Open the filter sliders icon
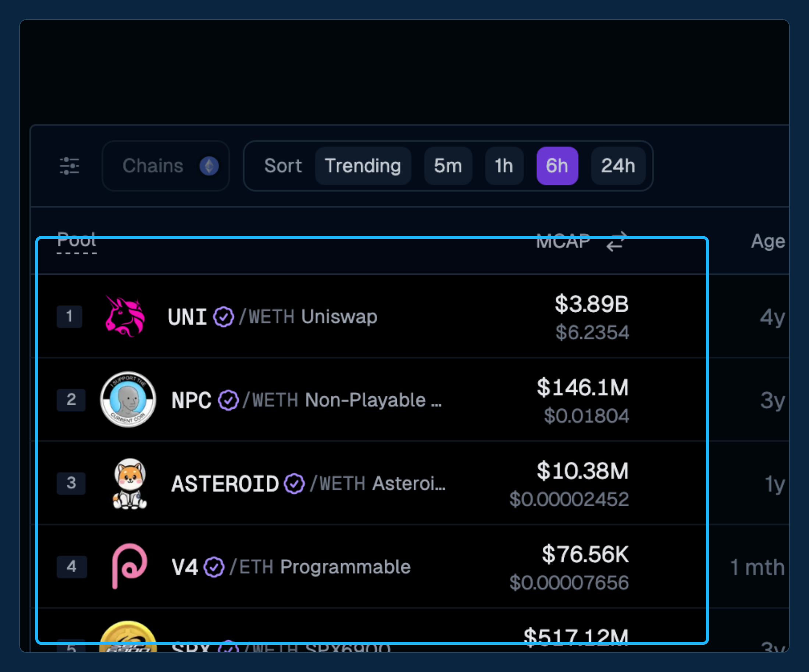The height and width of the screenshot is (672, 809). click(x=70, y=166)
